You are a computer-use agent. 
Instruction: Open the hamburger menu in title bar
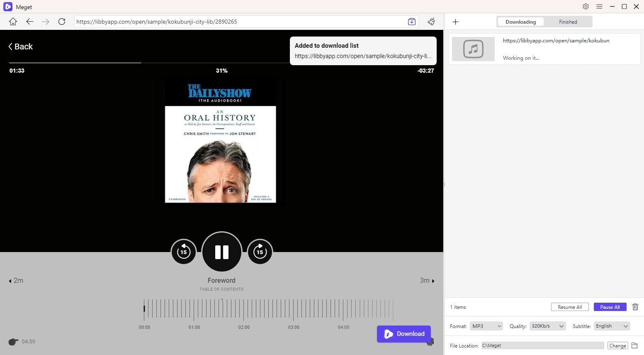[599, 7]
